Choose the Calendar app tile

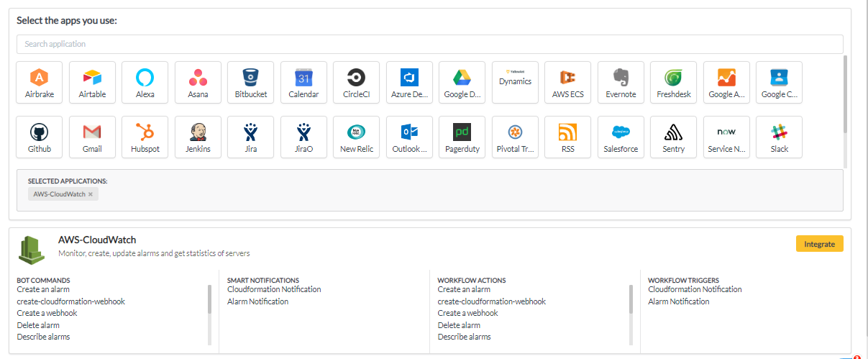pos(303,82)
